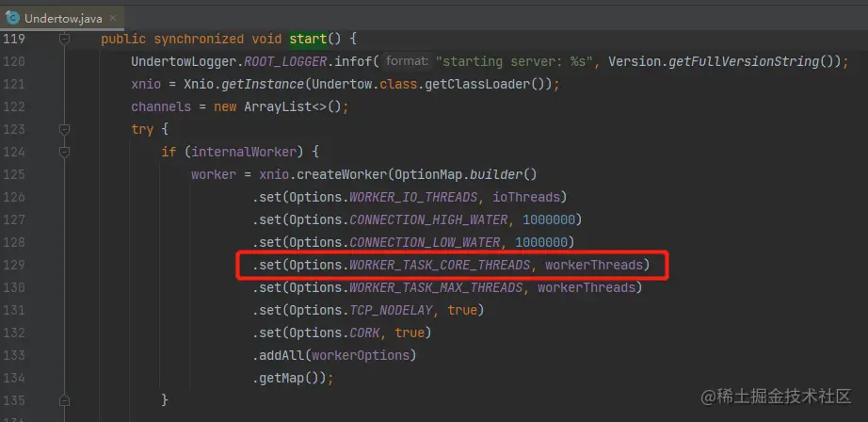Close the Undertow.java tab

point(113,18)
